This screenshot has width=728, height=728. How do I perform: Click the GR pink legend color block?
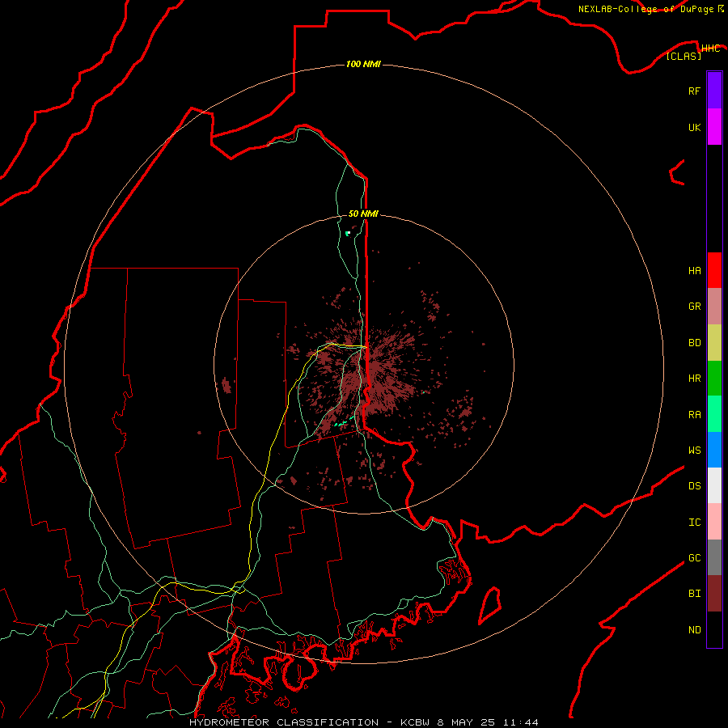pyautogui.click(x=714, y=307)
